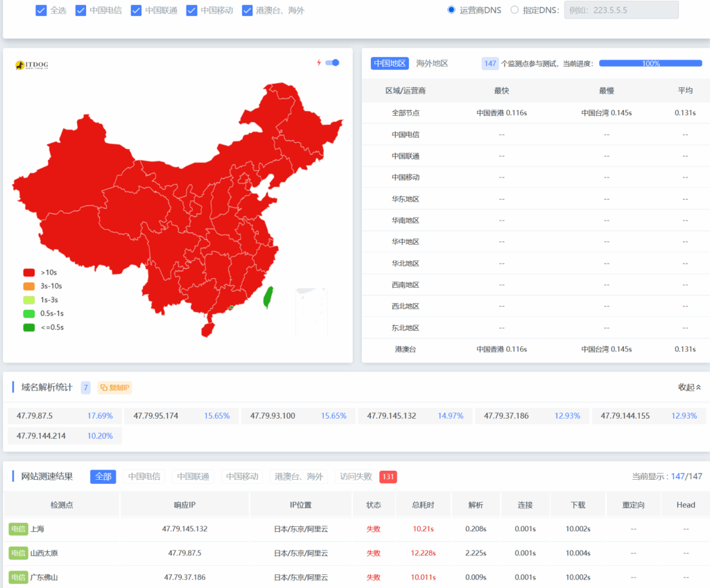Toggle the map fast-mode switch
Viewport: 710px width, 588px height.
pyautogui.click(x=333, y=62)
